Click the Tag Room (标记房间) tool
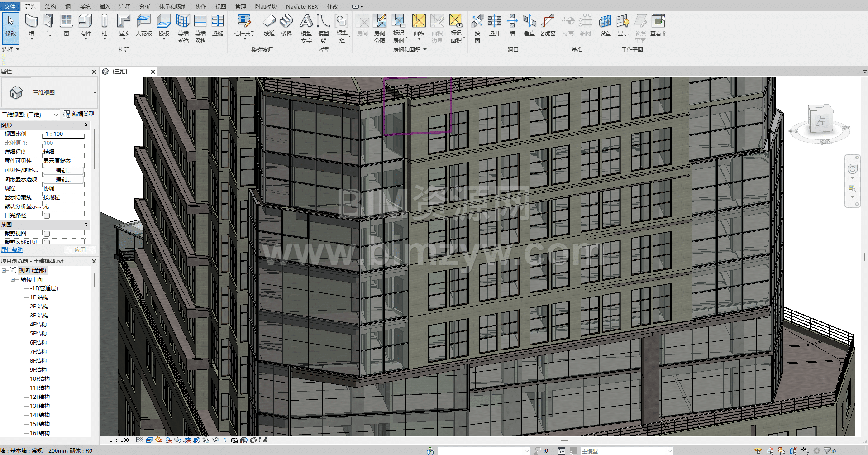 (399, 28)
